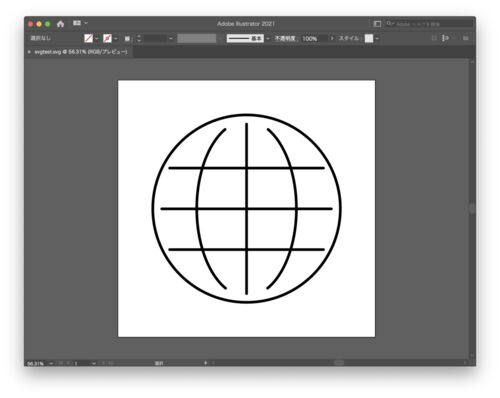Viewport: 500px width, 398px height.
Task: Click the variable width profile box
Action: (x=197, y=38)
